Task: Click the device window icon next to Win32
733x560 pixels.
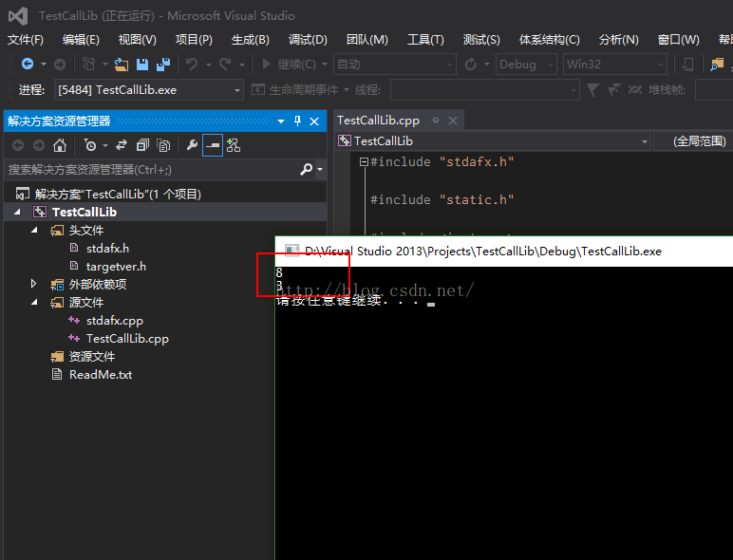Action: (687, 64)
